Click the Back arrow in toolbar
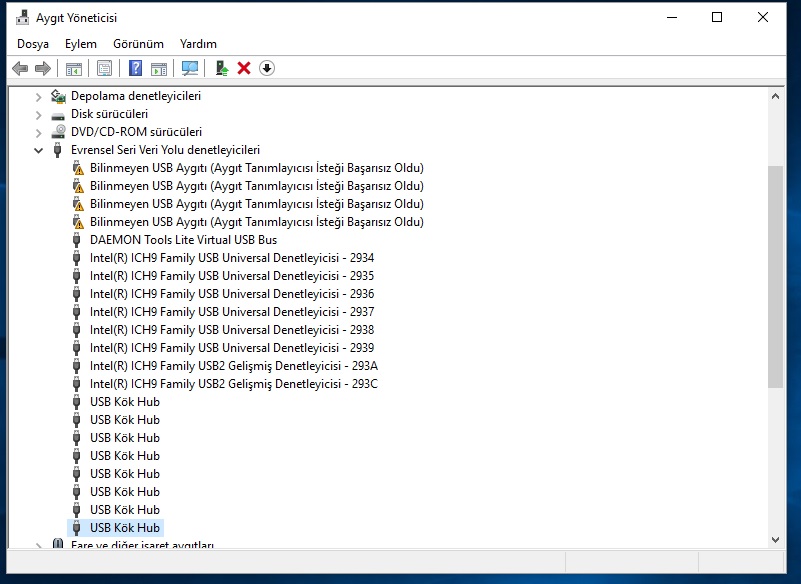The image size is (801, 584). [19, 68]
